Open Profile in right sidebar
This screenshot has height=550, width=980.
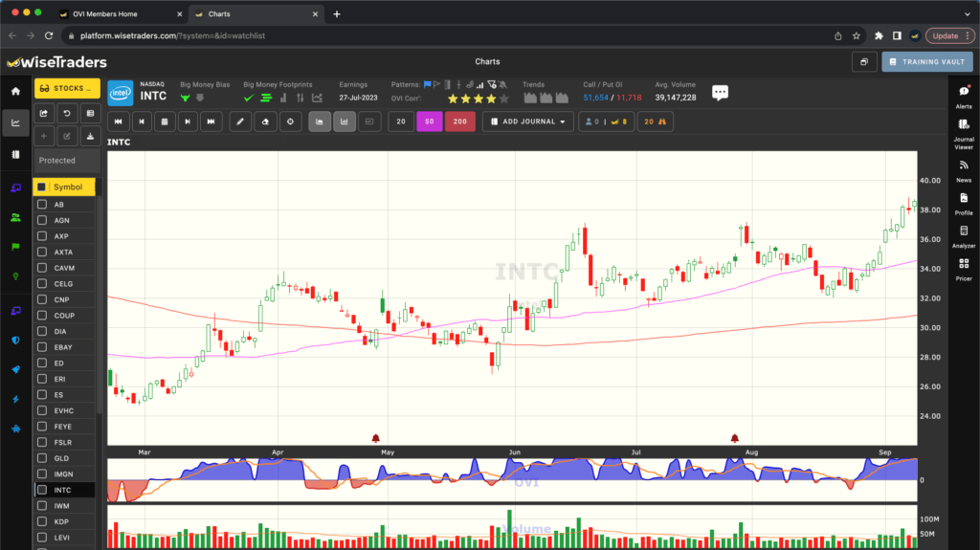click(964, 203)
